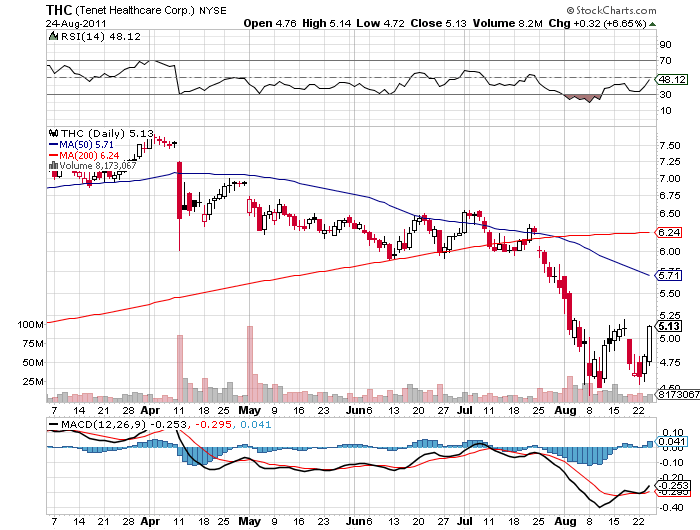Click the RSI 90 axis label
Viewport: 700px width, 530px height.
[666, 45]
